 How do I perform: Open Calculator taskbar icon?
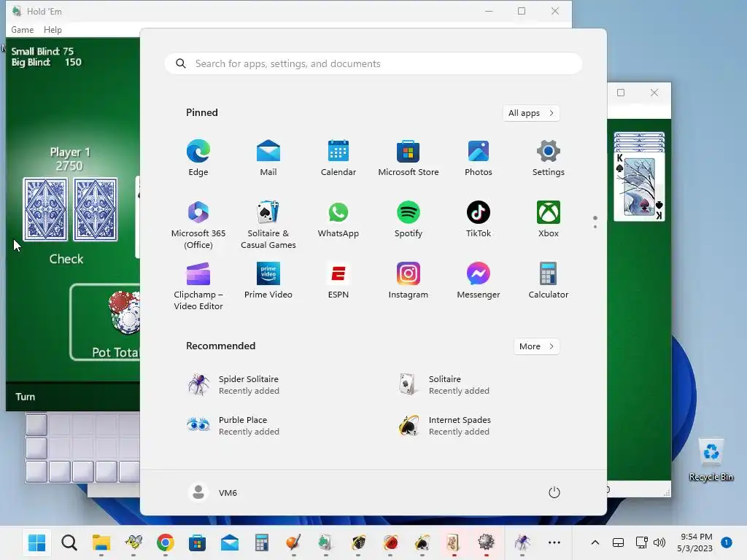[x=262, y=542]
